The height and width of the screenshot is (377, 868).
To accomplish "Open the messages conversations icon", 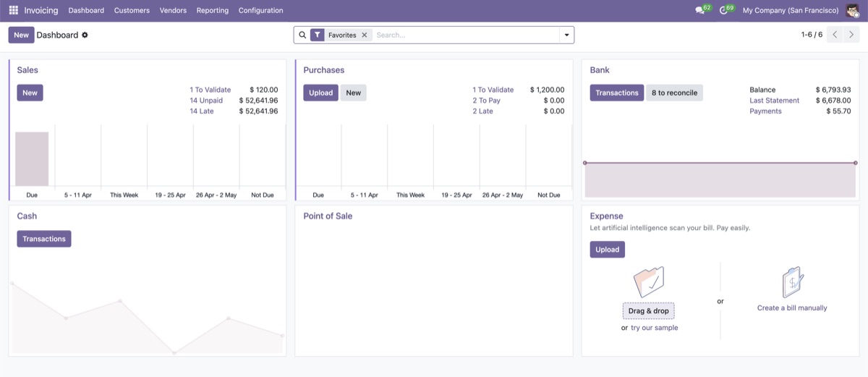I will (x=699, y=10).
